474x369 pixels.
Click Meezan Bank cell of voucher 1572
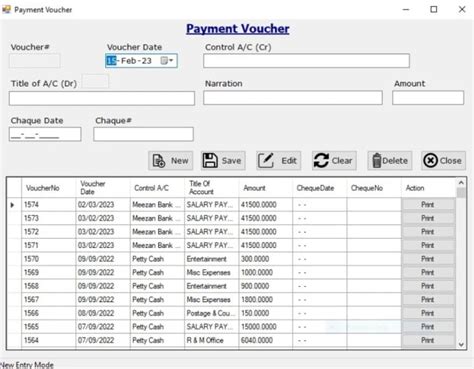(x=157, y=232)
